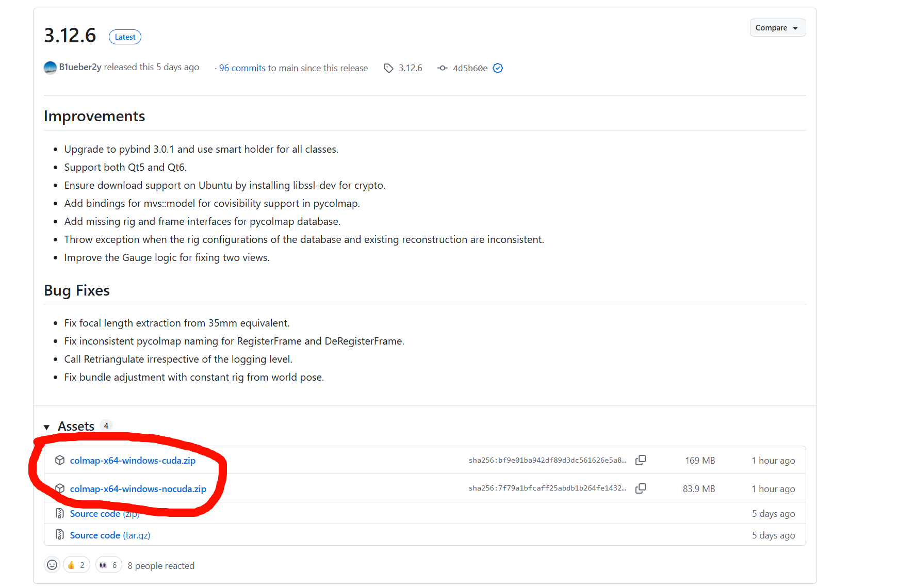
Task: Copy SHA256 hash of nocuda zip
Action: point(640,488)
